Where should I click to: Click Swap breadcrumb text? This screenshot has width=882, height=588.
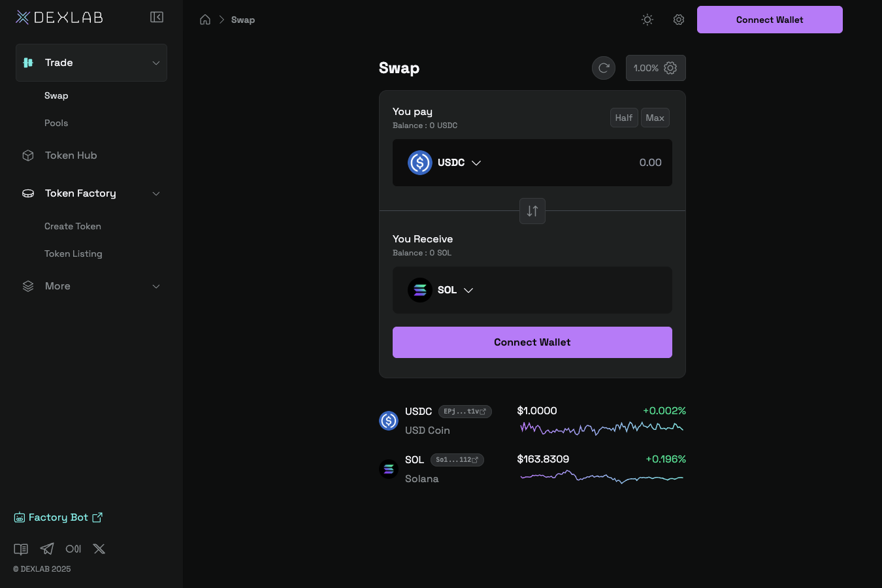tap(243, 20)
